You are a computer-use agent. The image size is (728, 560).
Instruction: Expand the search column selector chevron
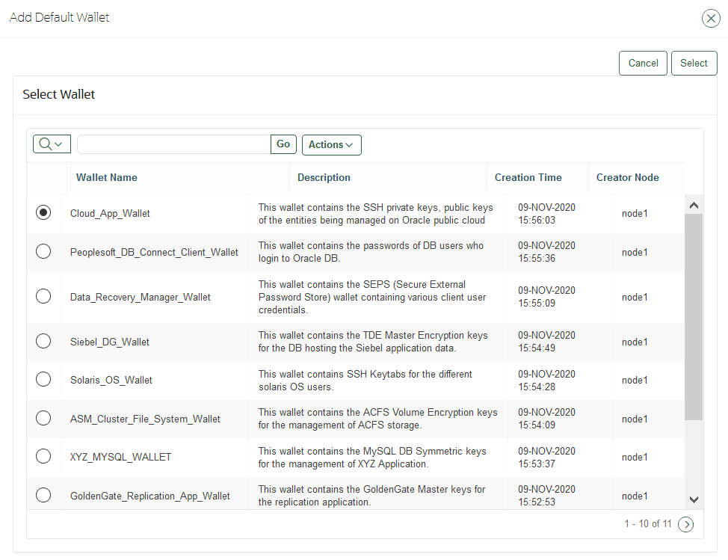(58, 144)
